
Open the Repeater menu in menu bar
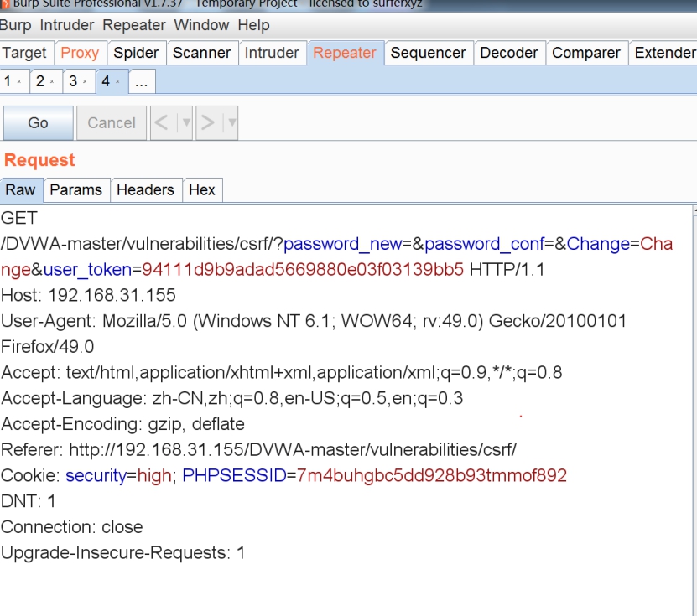(x=134, y=25)
